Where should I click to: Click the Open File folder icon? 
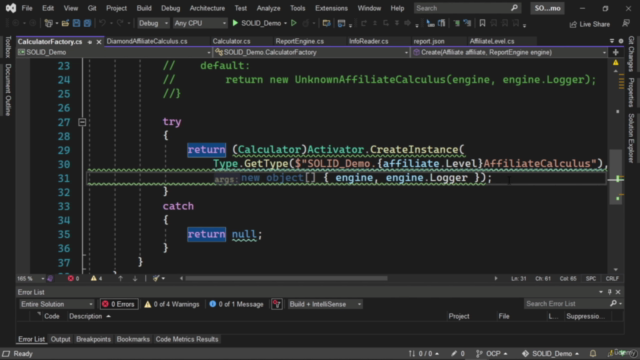(x=65, y=24)
